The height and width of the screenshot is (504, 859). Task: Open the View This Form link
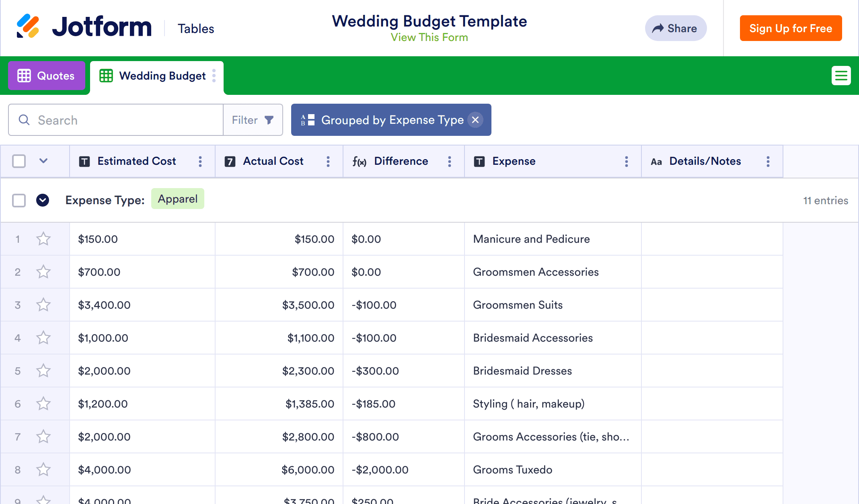coord(429,37)
